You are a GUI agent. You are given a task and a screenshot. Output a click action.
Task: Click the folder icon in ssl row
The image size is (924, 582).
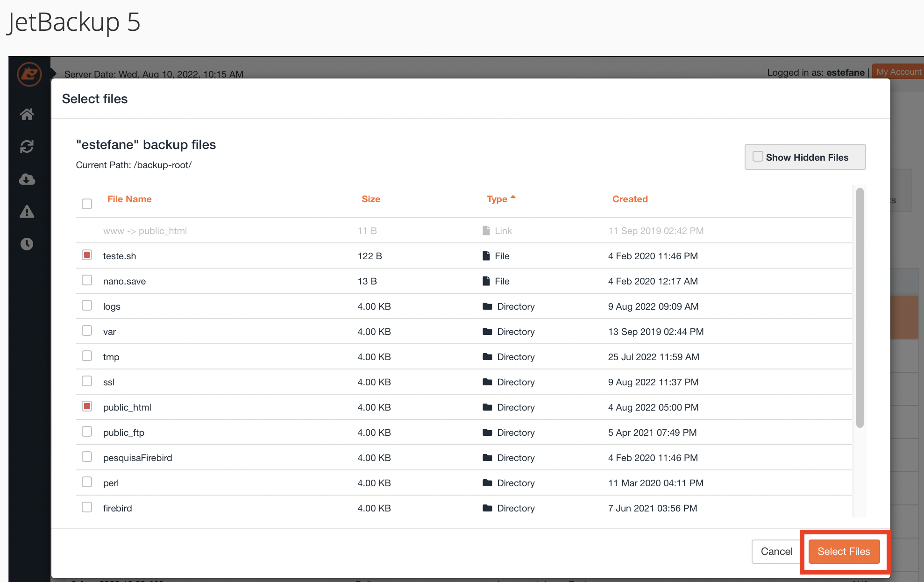click(x=487, y=382)
